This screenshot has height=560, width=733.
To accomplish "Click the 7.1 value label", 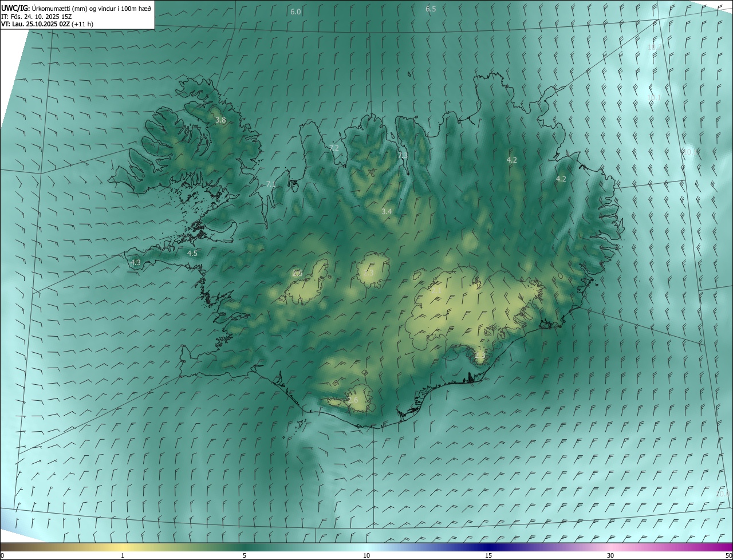I will click(271, 184).
